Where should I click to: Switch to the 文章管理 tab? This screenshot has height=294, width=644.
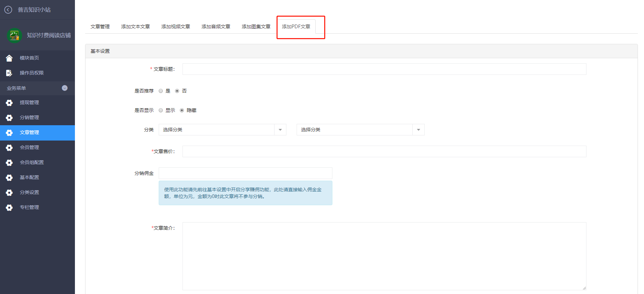[100, 27]
